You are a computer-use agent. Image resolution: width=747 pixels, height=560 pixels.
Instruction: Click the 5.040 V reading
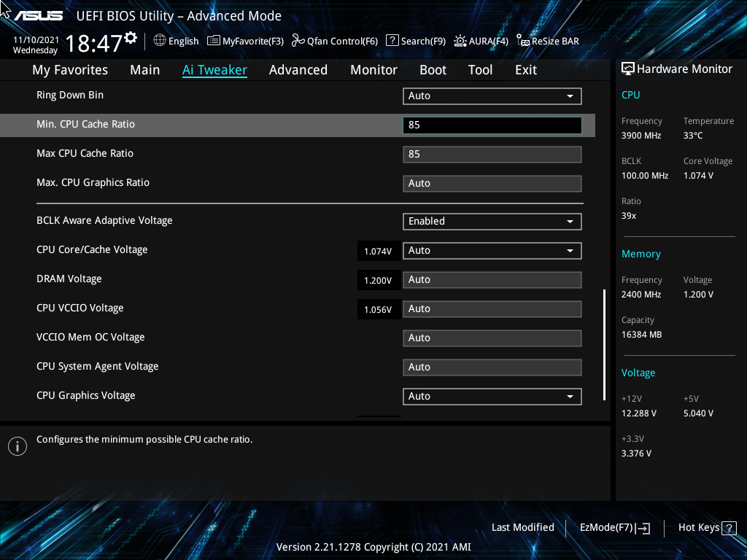[x=698, y=413]
